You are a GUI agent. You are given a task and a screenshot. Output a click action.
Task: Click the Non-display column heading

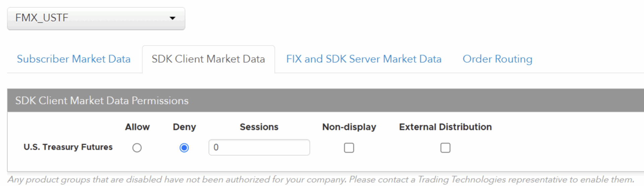(349, 127)
